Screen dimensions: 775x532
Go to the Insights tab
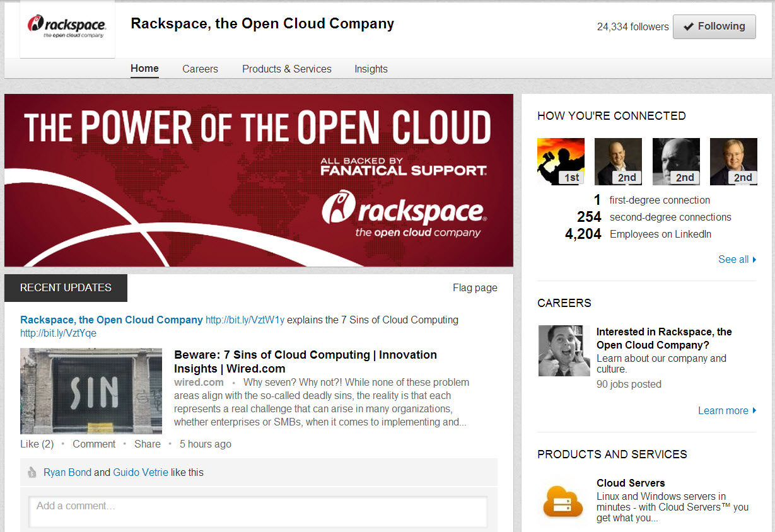pos(371,69)
